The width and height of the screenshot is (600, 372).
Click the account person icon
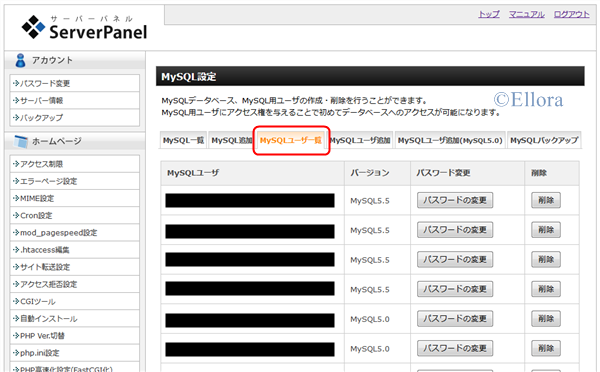20,60
